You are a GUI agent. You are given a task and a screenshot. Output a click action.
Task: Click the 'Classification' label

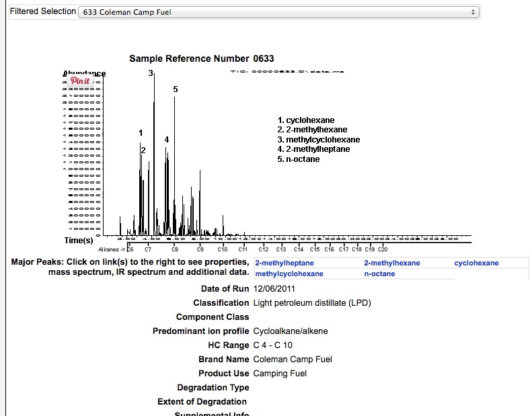click(221, 303)
